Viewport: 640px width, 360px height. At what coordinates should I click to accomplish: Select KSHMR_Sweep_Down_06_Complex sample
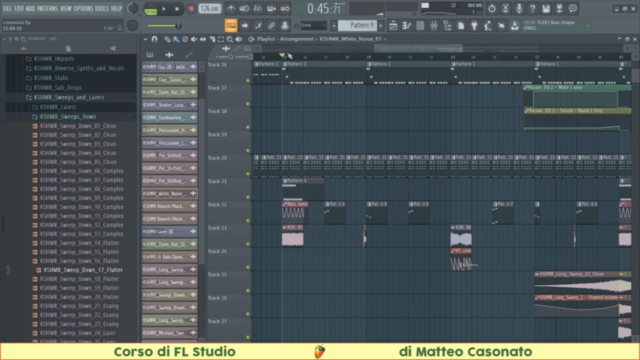click(x=81, y=171)
